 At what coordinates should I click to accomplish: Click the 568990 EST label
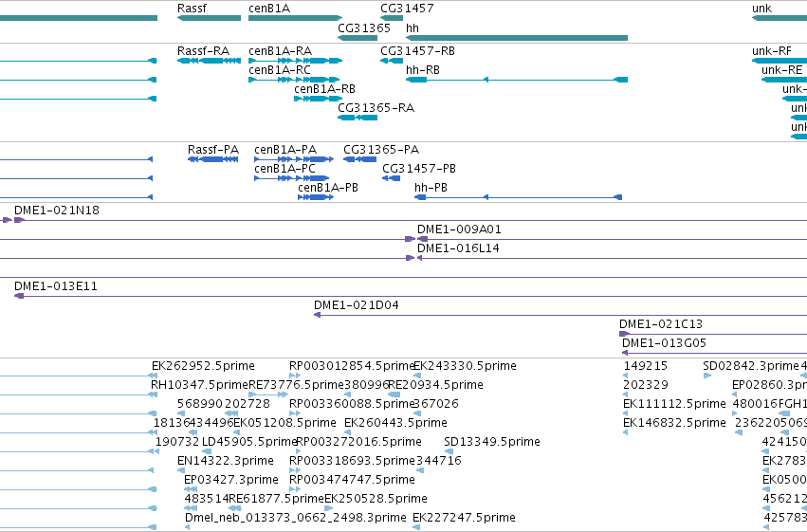pos(200,404)
